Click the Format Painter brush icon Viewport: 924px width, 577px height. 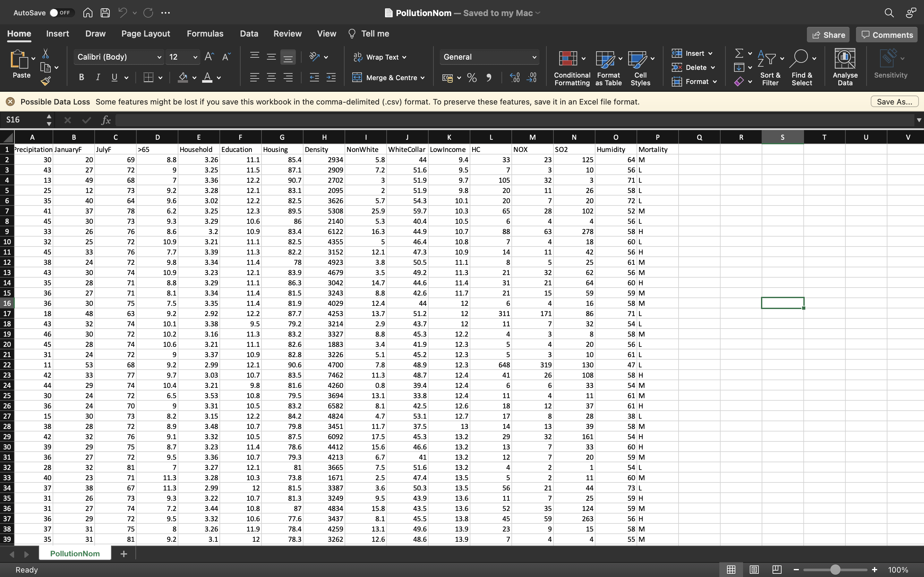(46, 81)
